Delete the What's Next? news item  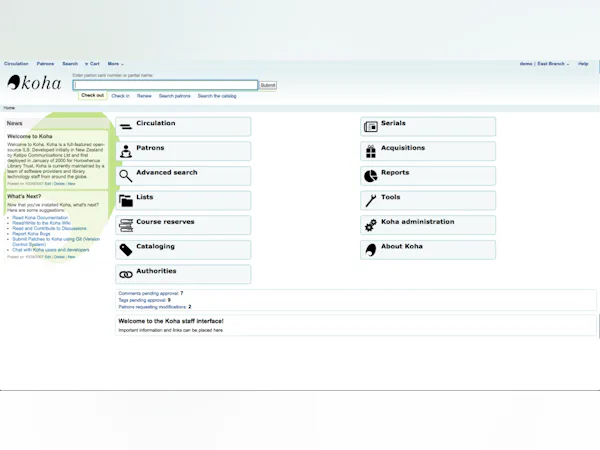(x=59, y=257)
